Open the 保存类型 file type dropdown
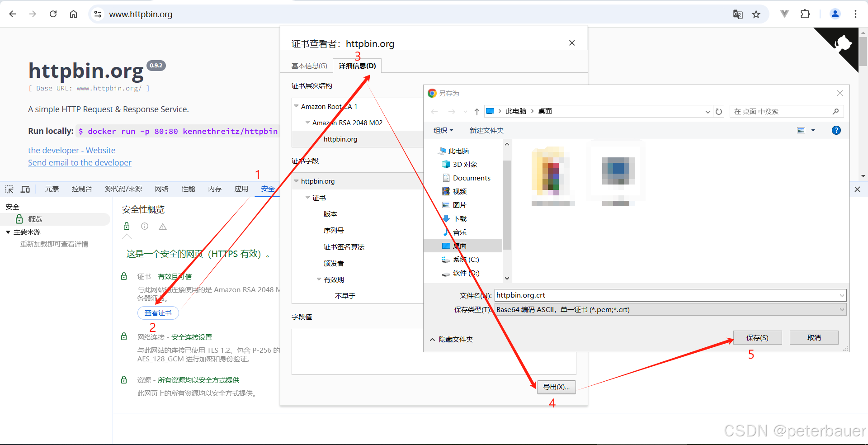This screenshot has width=868, height=445. coord(841,309)
